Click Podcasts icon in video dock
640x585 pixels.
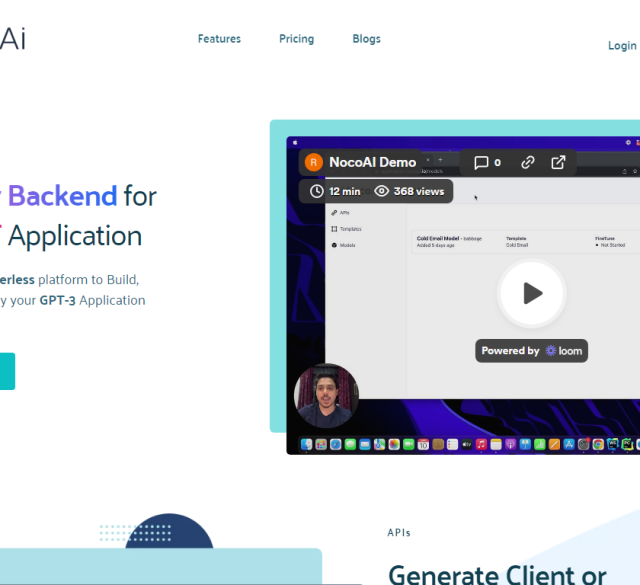point(511,445)
